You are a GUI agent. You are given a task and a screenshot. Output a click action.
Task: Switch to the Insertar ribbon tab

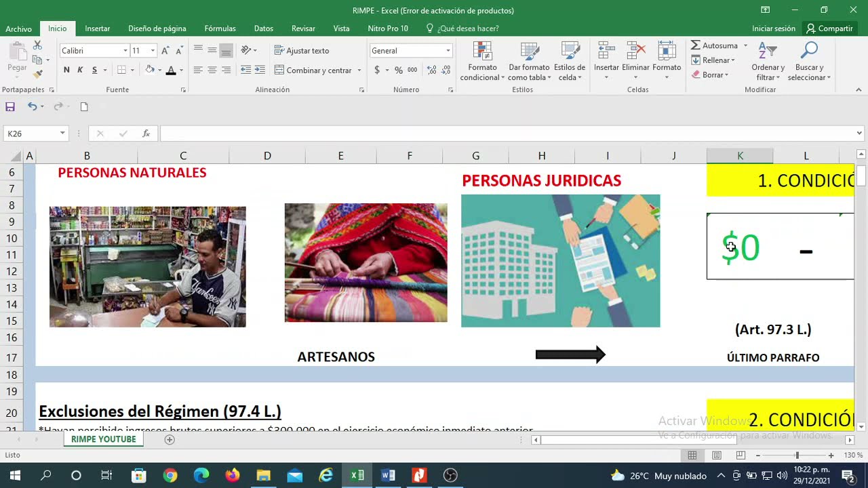(98, 28)
